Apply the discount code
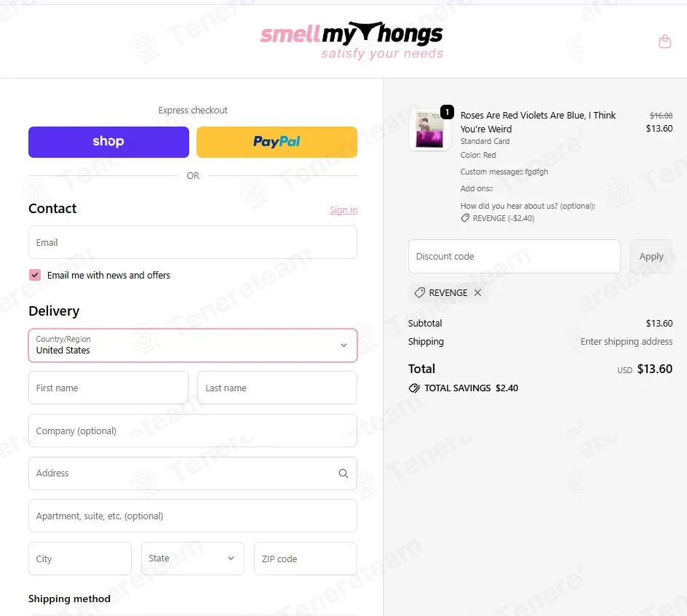 pos(651,256)
